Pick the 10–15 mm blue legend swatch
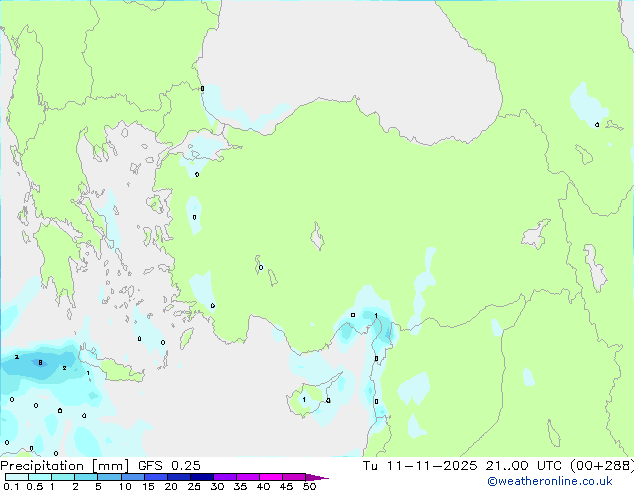The width and height of the screenshot is (634, 490). [132, 477]
